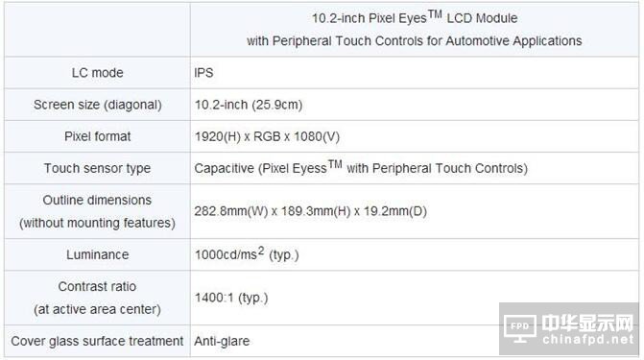The height and width of the screenshot is (360, 644).
Task: Click the 10.2-inch (25.9cm) value
Action: [x=249, y=105]
